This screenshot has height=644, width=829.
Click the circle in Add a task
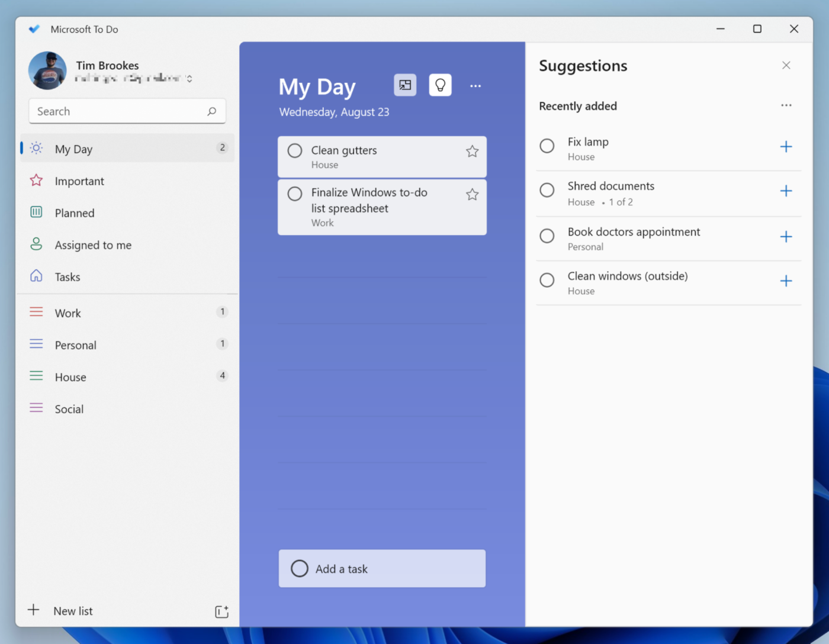click(x=300, y=568)
